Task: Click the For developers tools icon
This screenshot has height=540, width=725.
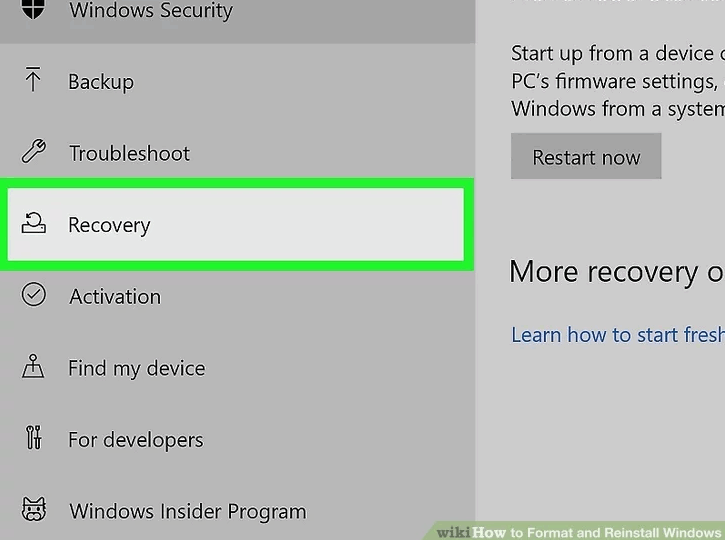Action: (x=34, y=437)
